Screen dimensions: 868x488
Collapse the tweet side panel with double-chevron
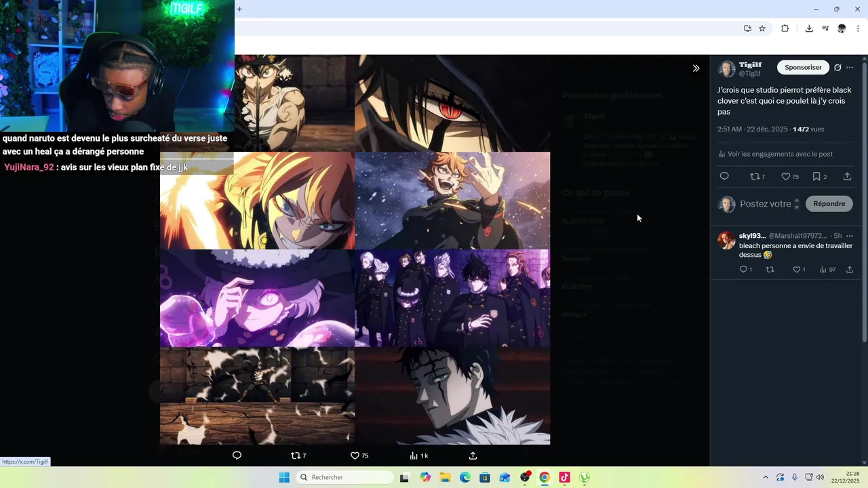pyautogui.click(x=696, y=68)
